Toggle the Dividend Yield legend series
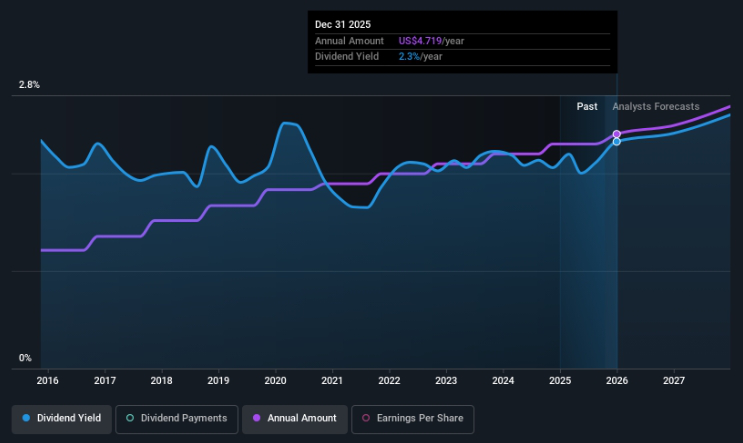 pyautogui.click(x=62, y=418)
